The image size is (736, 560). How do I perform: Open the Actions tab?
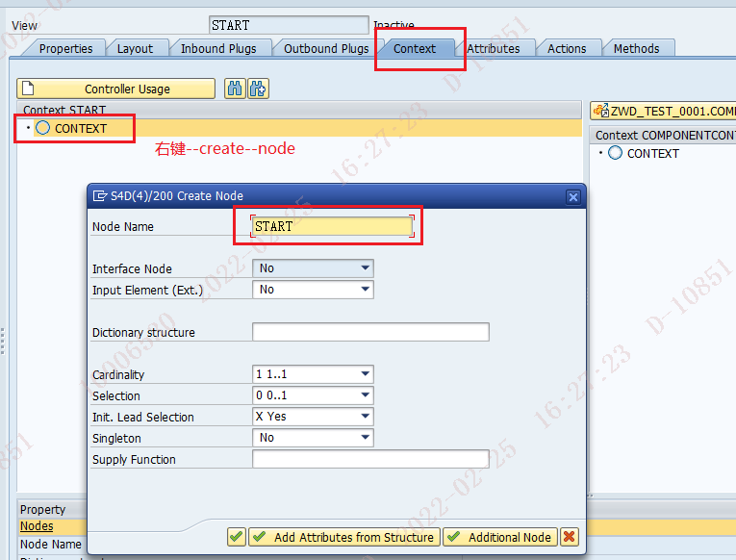click(x=567, y=48)
